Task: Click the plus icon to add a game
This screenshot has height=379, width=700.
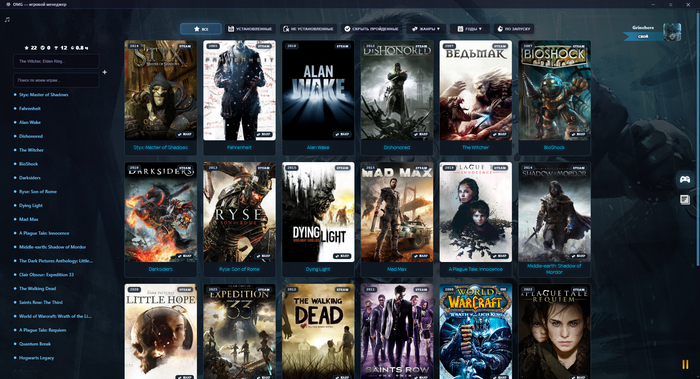Action: 104,72
